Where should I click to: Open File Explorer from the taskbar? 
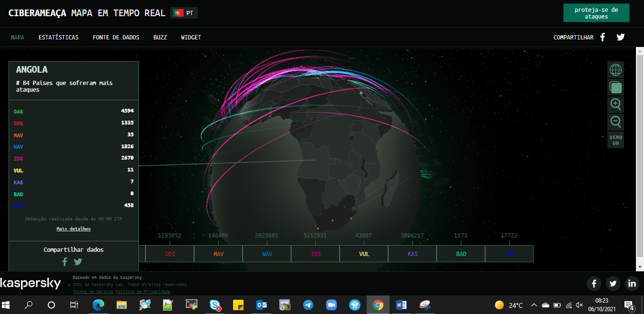tap(122, 305)
